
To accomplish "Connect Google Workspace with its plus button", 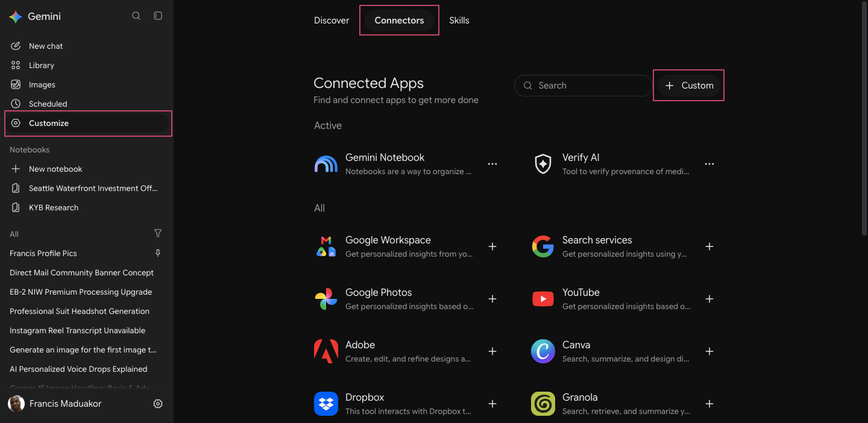I will click(492, 246).
